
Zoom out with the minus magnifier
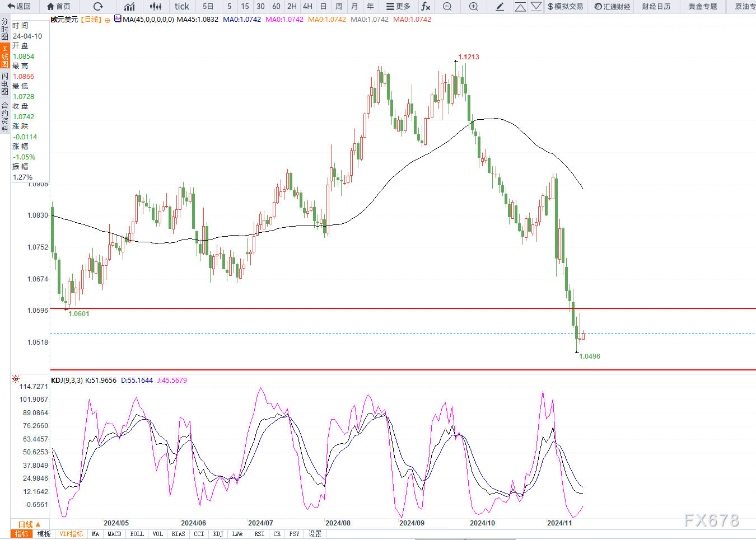[x=447, y=7]
